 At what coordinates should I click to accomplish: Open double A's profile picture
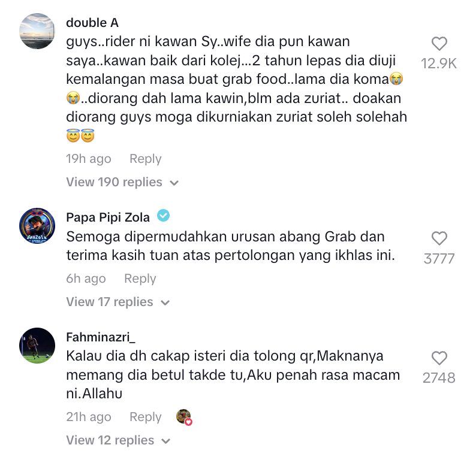(37, 31)
